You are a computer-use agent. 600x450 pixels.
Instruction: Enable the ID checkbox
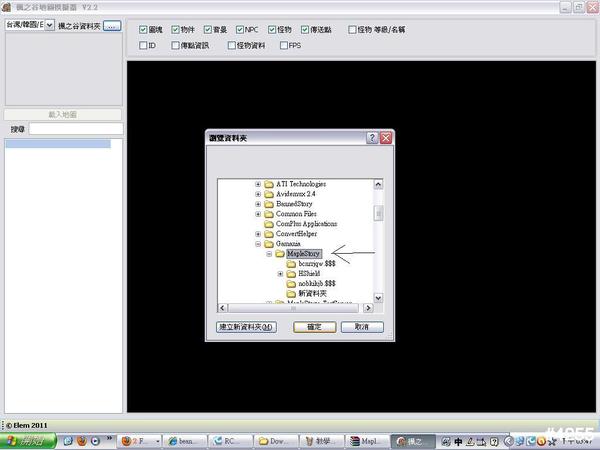[143, 46]
